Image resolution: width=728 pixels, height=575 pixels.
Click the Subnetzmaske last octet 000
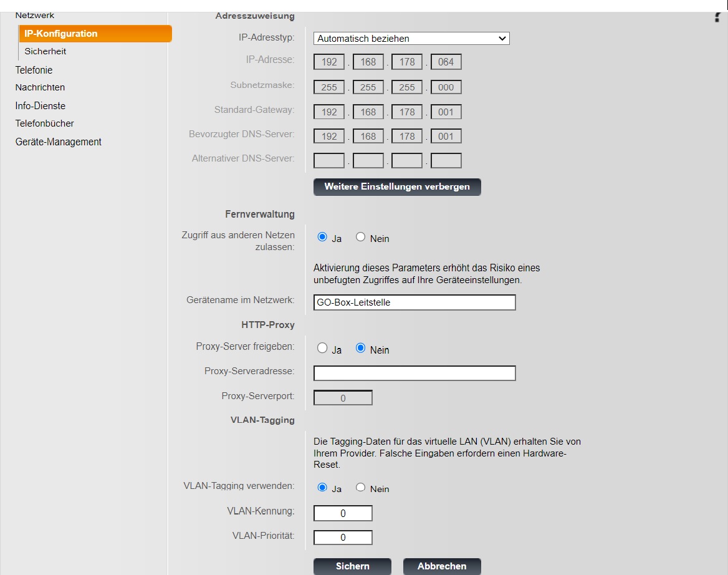tap(446, 87)
